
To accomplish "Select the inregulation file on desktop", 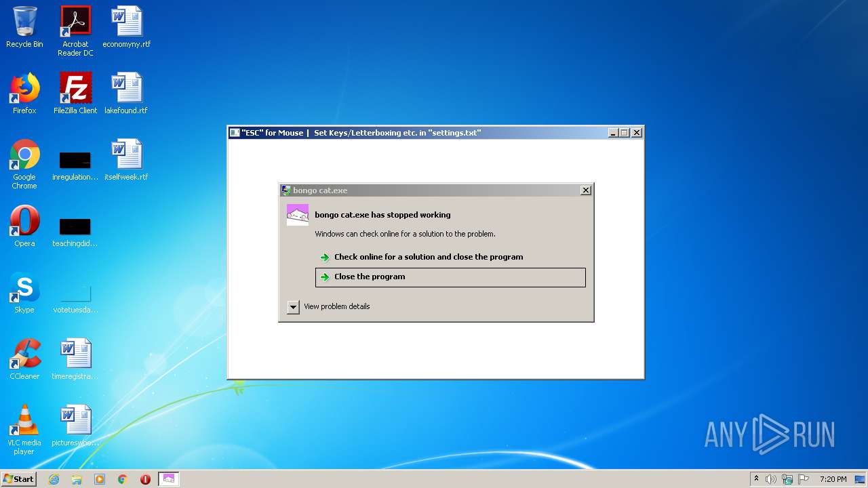I will 75,165.
